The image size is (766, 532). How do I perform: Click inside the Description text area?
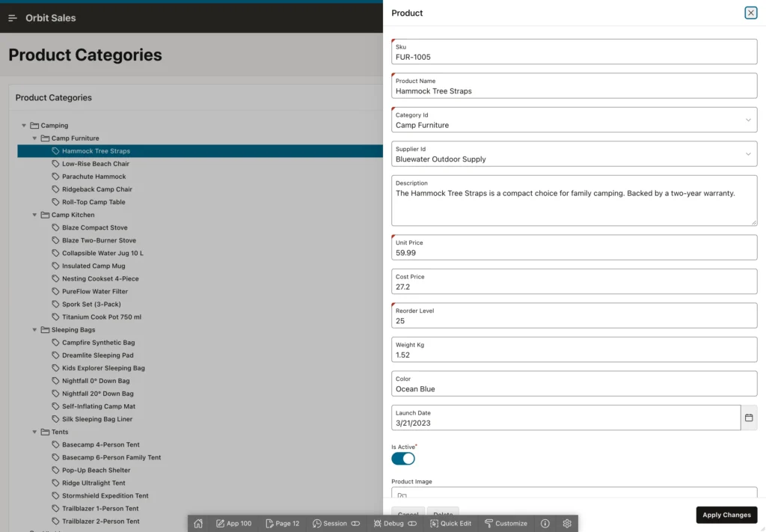coord(574,201)
